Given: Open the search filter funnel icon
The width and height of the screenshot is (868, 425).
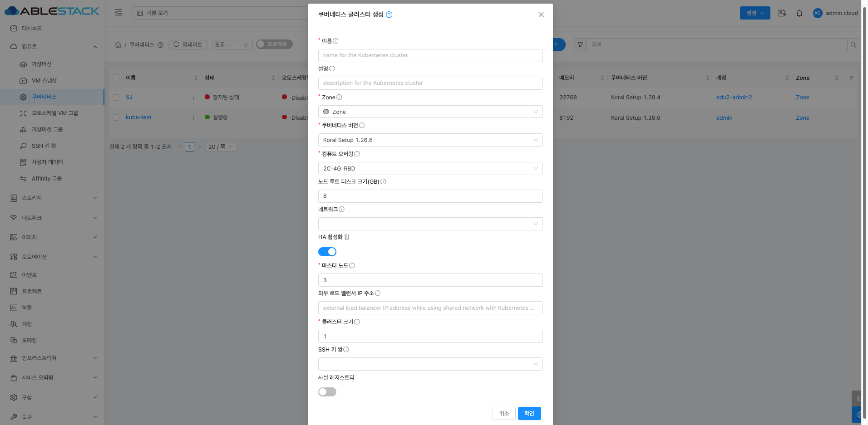Looking at the screenshot, I should 580,44.
